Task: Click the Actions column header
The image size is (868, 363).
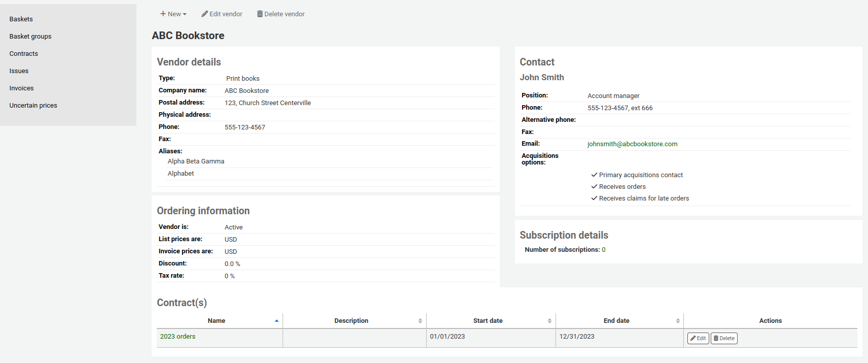Action: tap(770, 321)
